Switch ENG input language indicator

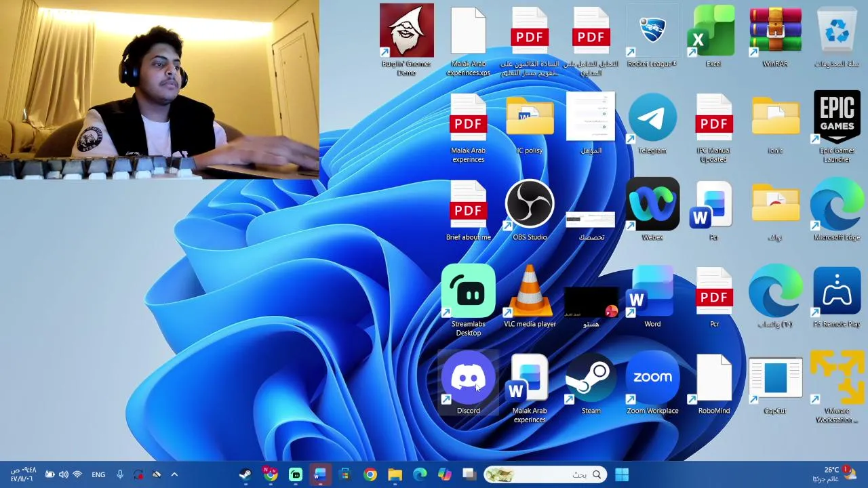point(98,474)
